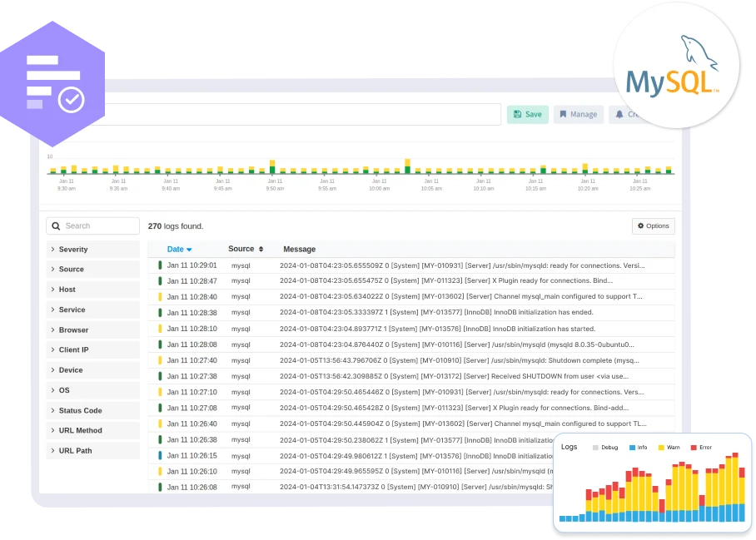This screenshot has width=756, height=540.
Task: Click the message about Received SHUTDOWN from user
Action: (454, 376)
